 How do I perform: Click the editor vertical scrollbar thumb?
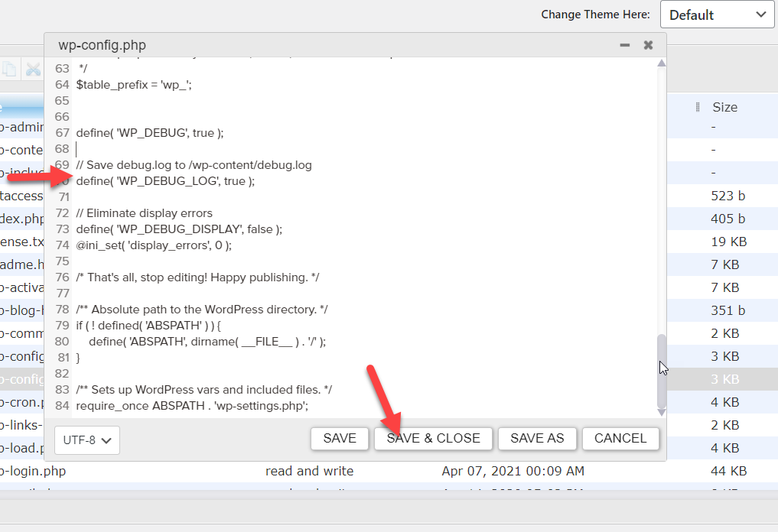[662, 371]
